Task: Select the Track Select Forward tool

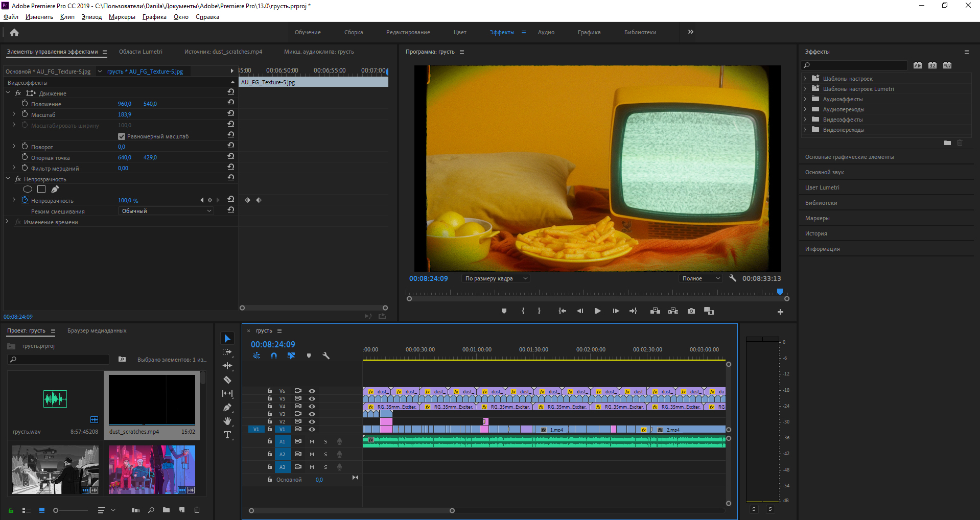Action: [x=227, y=352]
